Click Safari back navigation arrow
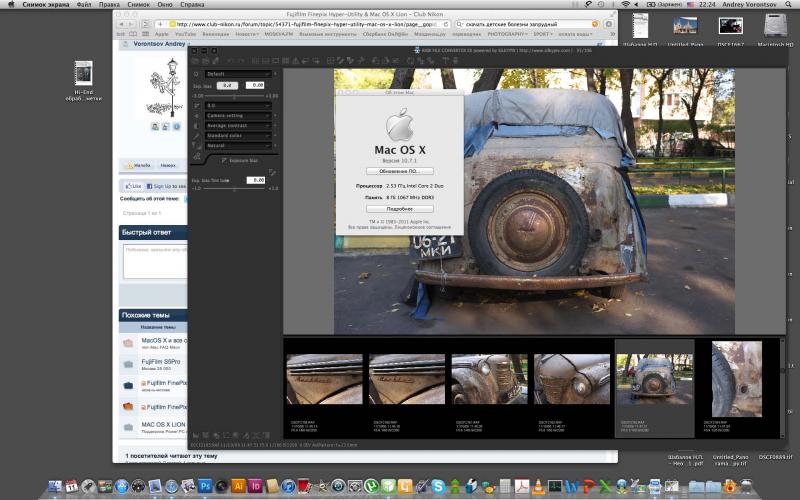Screen dimensions: 800x500 pos(121,24)
